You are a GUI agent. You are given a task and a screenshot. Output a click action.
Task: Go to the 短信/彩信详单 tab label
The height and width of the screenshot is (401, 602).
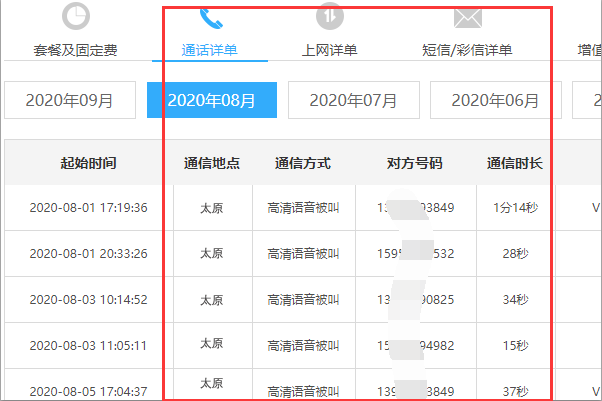tap(467, 50)
